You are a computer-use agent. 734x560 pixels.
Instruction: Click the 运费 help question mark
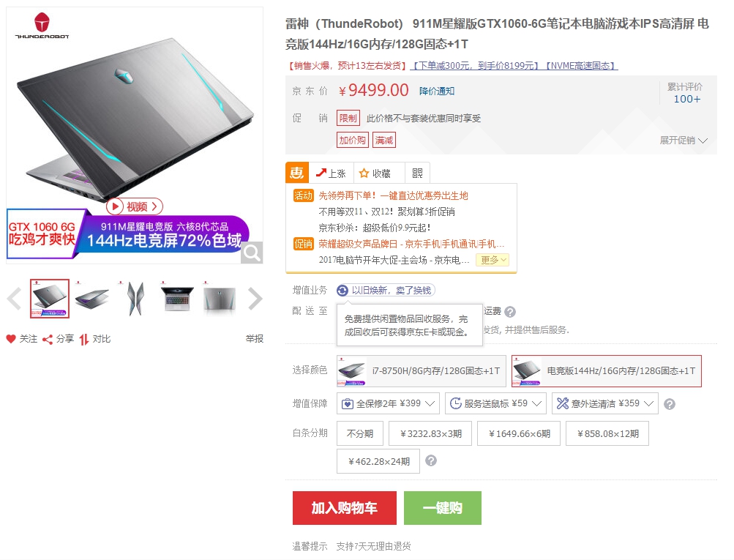click(x=510, y=311)
